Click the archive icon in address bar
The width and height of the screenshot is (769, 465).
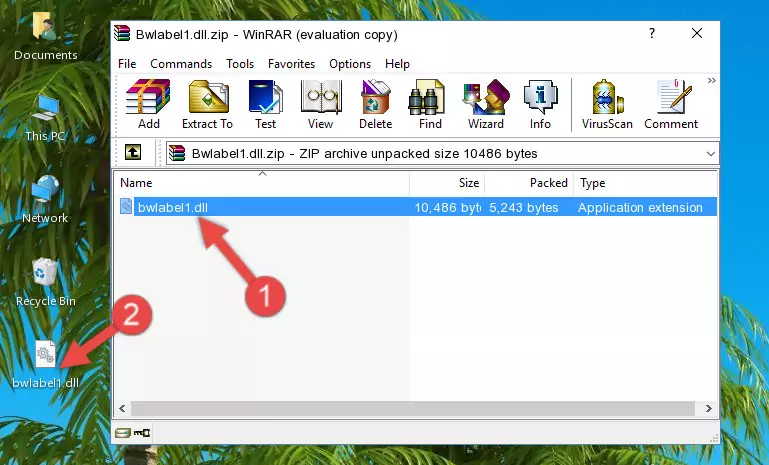[x=177, y=154]
